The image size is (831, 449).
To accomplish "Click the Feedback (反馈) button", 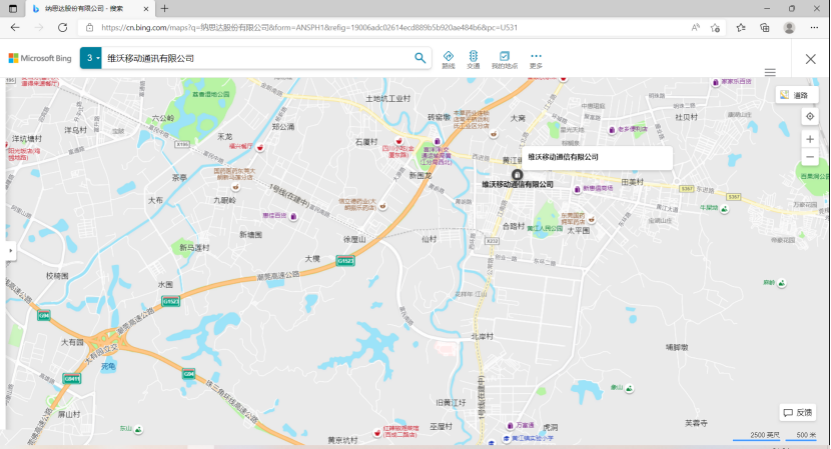I will [x=798, y=412].
